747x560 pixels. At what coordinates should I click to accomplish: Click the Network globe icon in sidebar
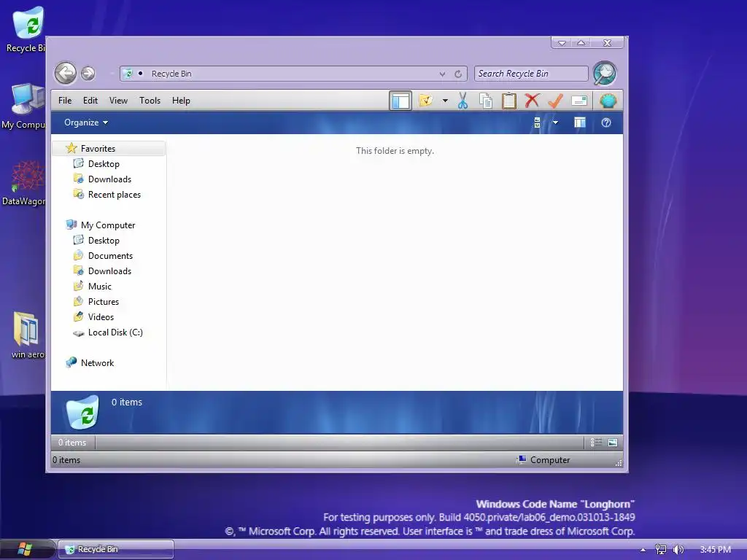coord(71,362)
